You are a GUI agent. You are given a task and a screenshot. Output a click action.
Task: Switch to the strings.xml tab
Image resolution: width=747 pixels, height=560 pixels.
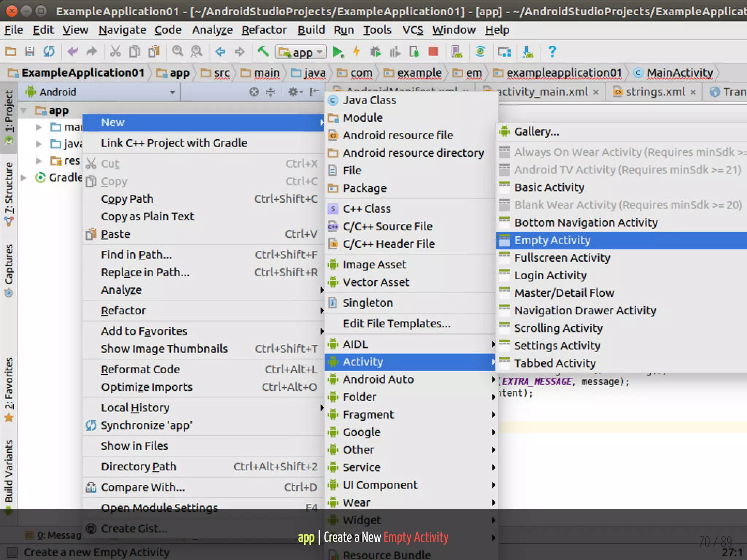coord(655,92)
